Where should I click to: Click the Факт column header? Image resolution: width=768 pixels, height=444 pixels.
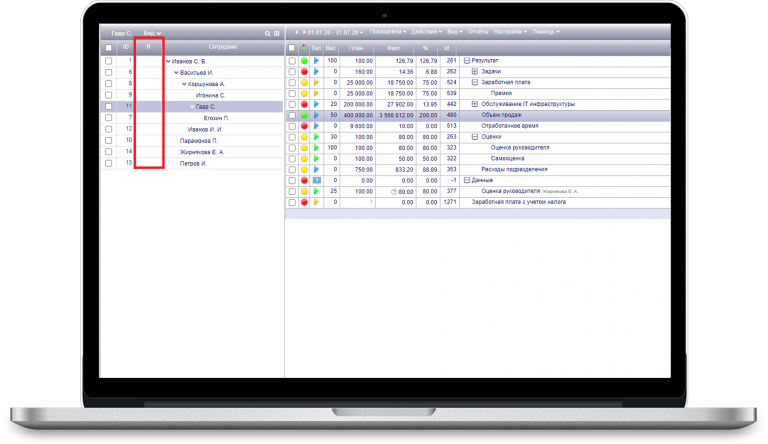pyautogui.click(x=393, y=48)
